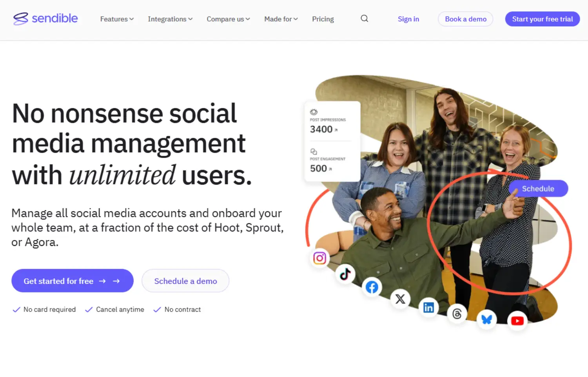The image size is (588, 377).
Task: Click the Instagram icon
Action: tap(319, 258)
